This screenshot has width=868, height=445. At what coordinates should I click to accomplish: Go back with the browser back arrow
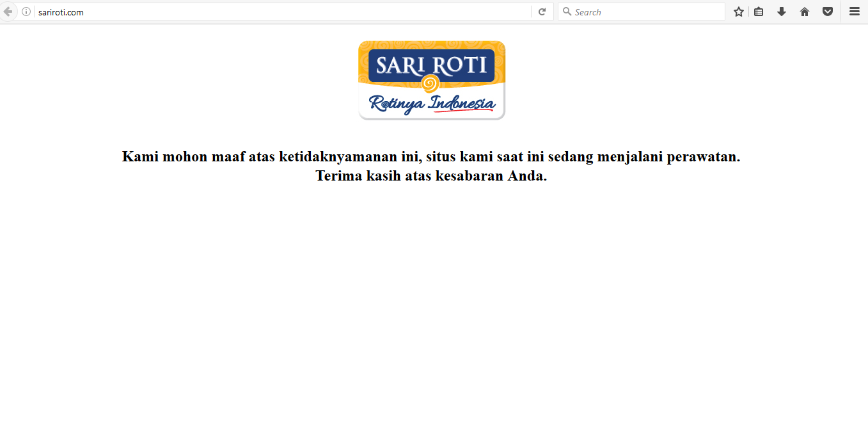[x=7, y=12]
